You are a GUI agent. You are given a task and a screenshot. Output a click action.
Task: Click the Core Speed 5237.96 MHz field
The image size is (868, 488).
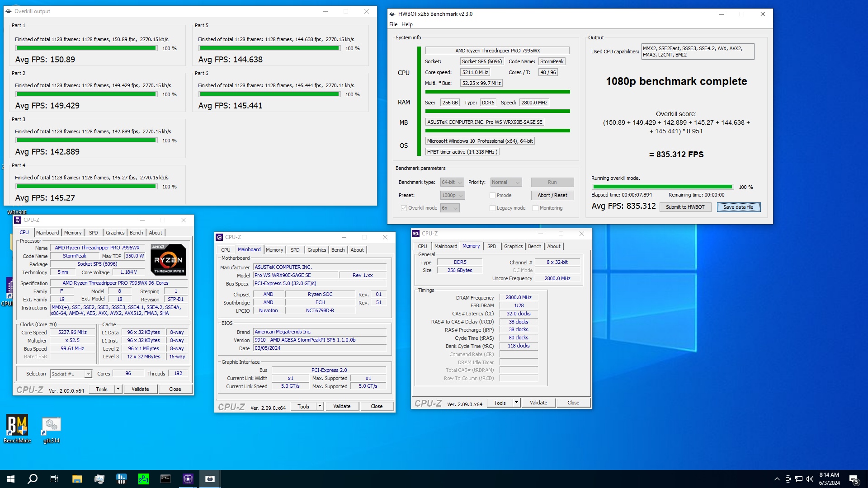point(72,333)
